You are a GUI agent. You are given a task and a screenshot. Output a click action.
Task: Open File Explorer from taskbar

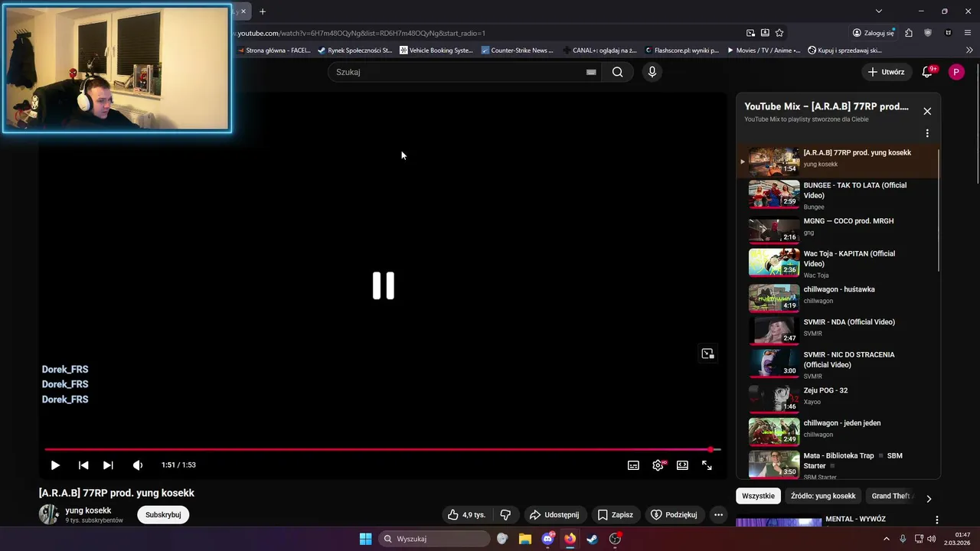525,539
